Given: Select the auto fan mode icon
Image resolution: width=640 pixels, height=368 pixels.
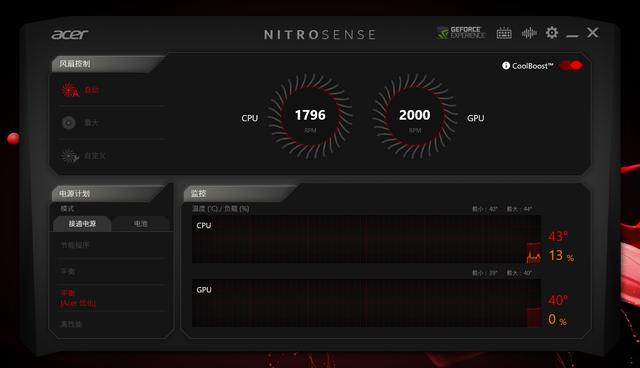Looking at the screenshot, I should coord(69,90).
